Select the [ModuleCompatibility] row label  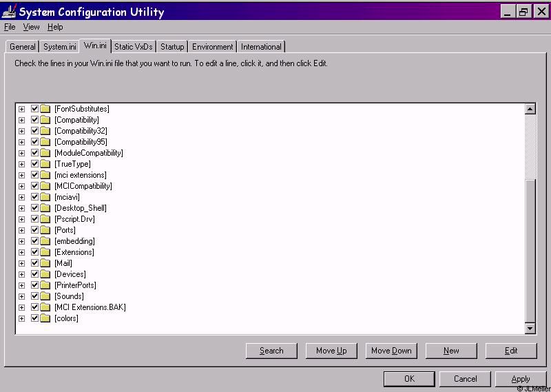pyautogui.click(x=89, y=153)
